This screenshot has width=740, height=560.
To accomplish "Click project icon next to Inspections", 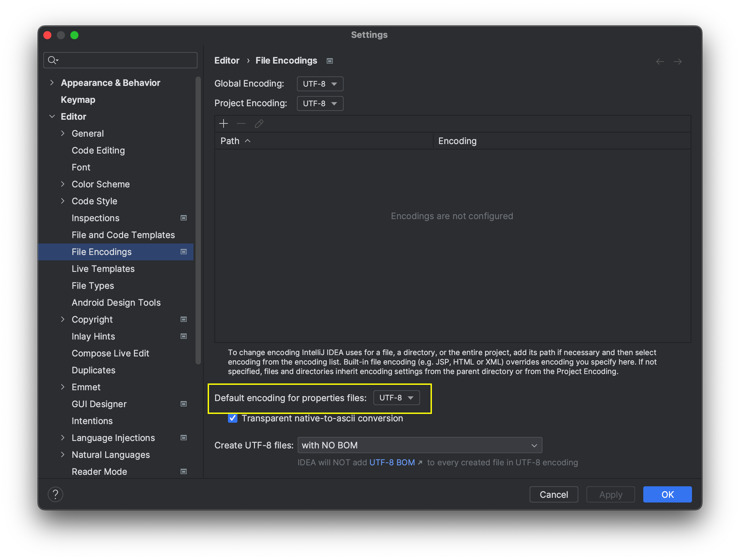I will coord(184,218).
